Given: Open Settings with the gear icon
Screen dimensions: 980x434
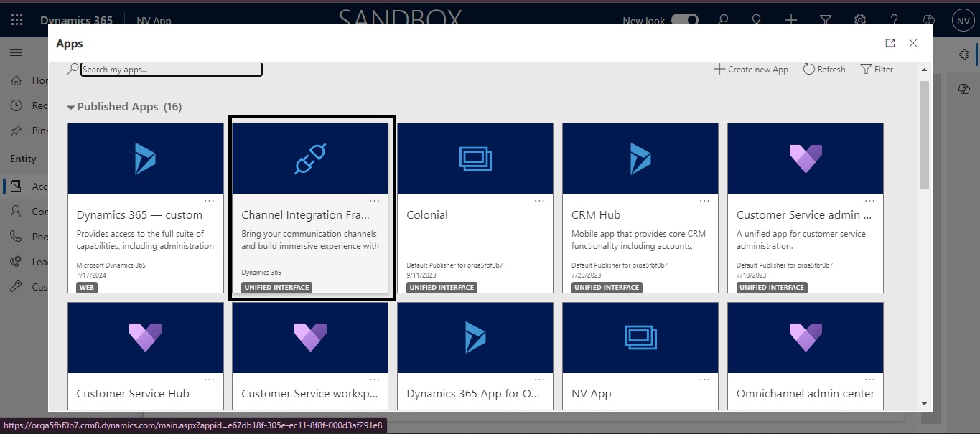Looking at the screenshot, I should click(x=859, y=19).
